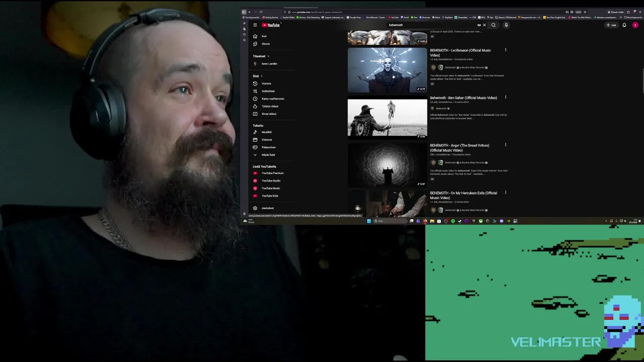The image size is (644, 362).
Task: Click the browser back arrow
Action: point(250,12)
